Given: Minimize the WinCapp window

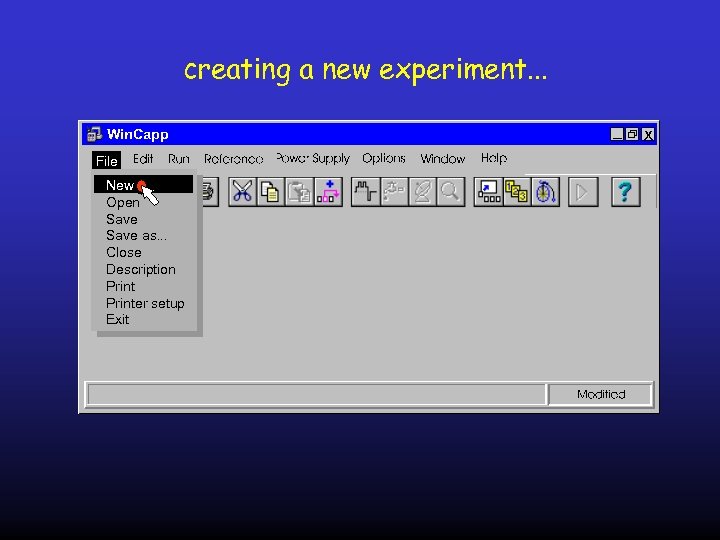Looking at the screenshot, I should point(617,135).
